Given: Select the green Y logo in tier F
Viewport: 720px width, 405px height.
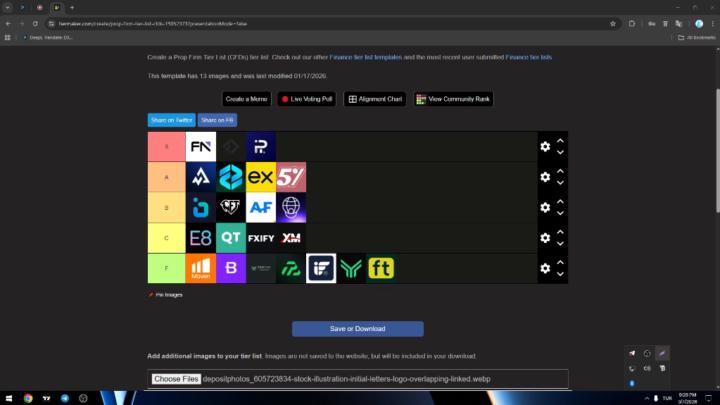Looking at the screenshot, I should coord(351,268).
